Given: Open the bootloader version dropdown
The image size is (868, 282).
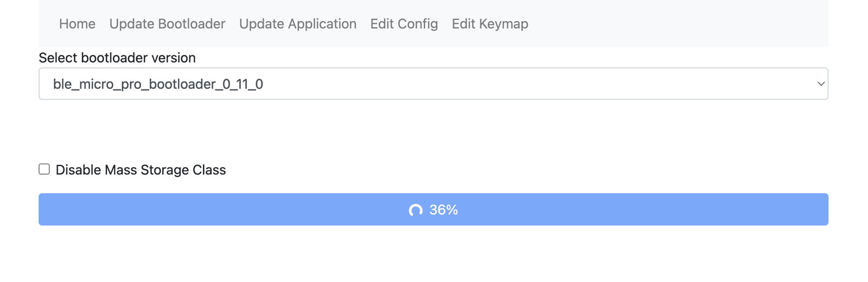Looking at the screenshot, I should point(433,84).
